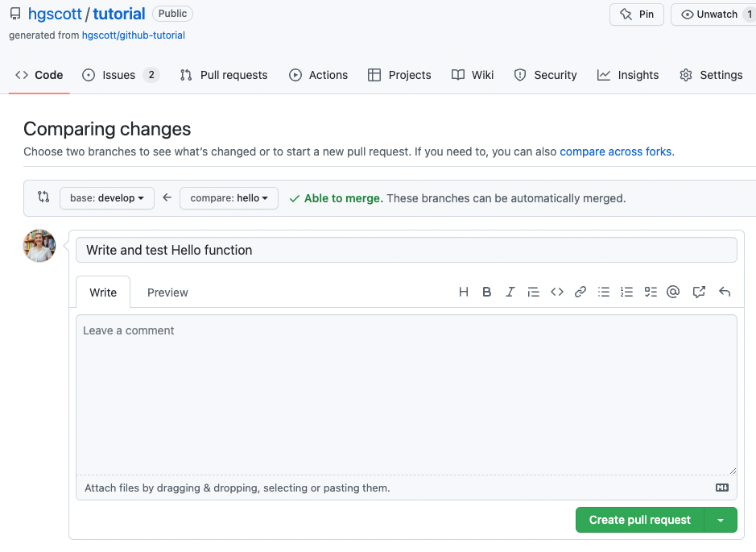Click inside the Leave a comment text area
The image size is (756, 552).
[x=407, y=395]
